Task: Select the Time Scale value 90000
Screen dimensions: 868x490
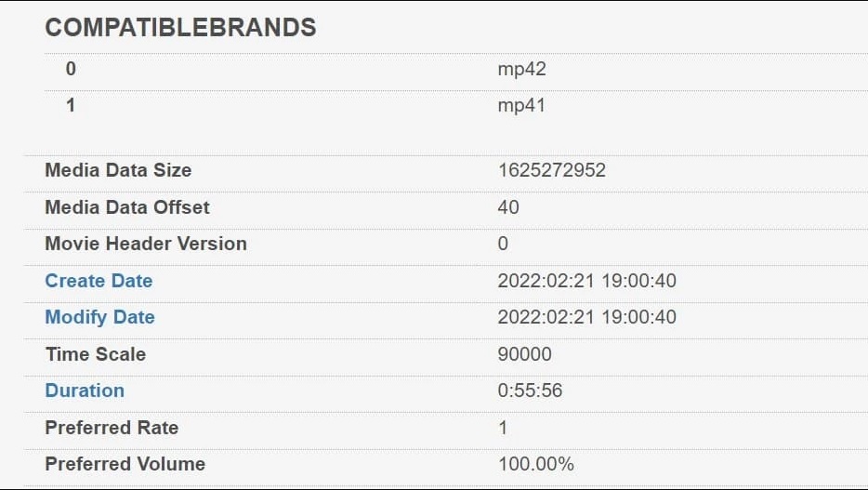Action: coord(524,354)
